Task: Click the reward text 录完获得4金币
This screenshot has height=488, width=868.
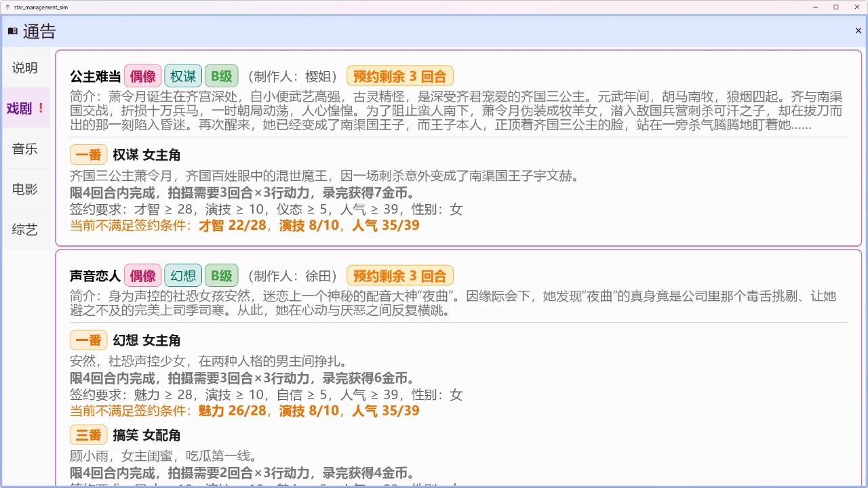Action: click(368, 473)
